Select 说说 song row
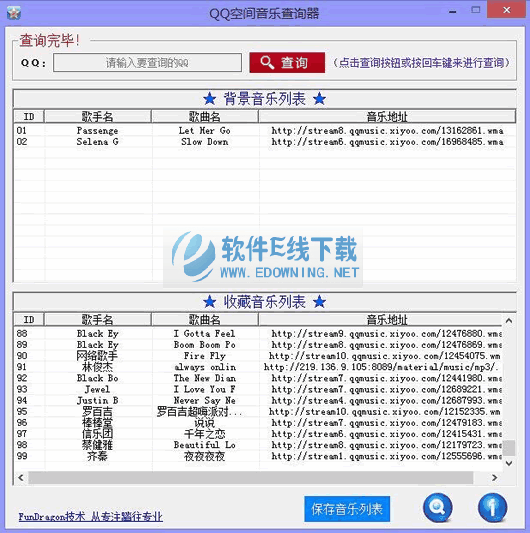 (x=258, y=423)
